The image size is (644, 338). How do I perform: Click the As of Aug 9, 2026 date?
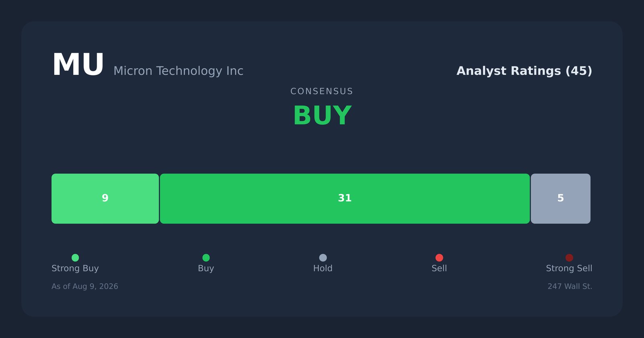[85, 286]
